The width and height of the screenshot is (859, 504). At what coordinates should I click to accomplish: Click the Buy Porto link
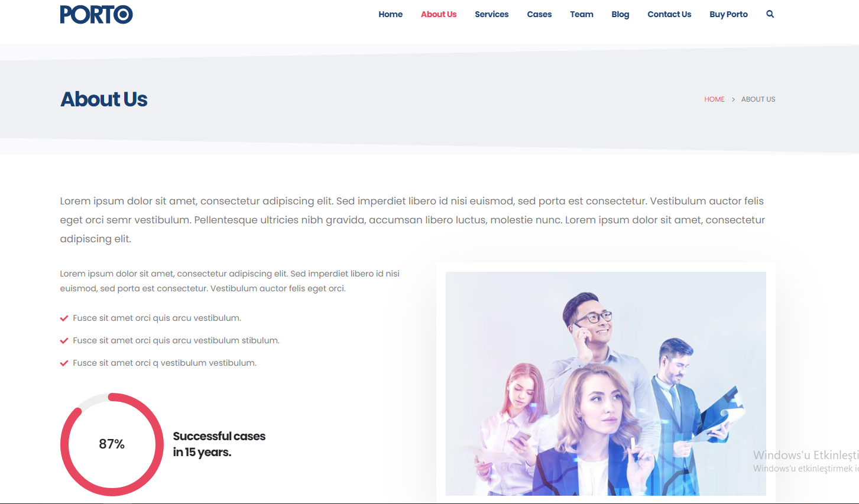tap(728, 14)
